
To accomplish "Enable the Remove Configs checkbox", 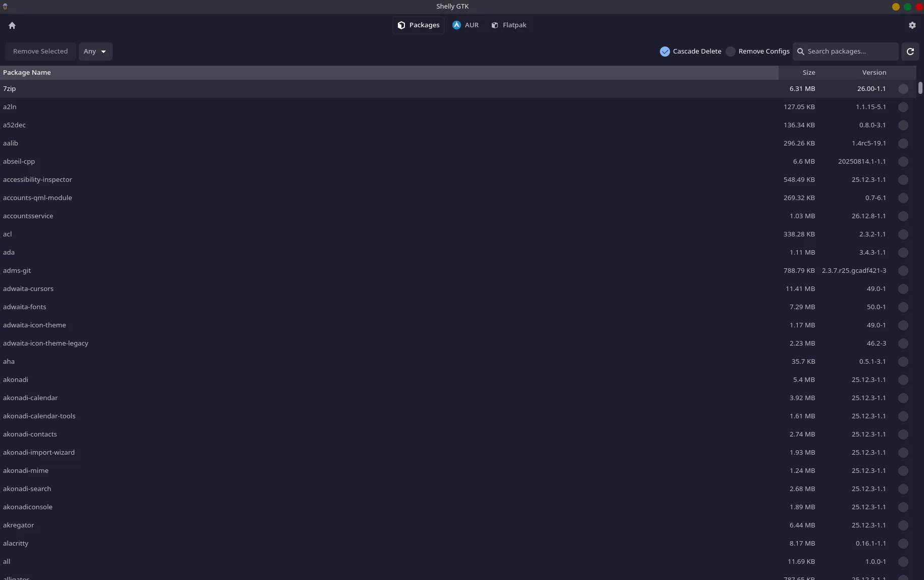I will (731, 52).
